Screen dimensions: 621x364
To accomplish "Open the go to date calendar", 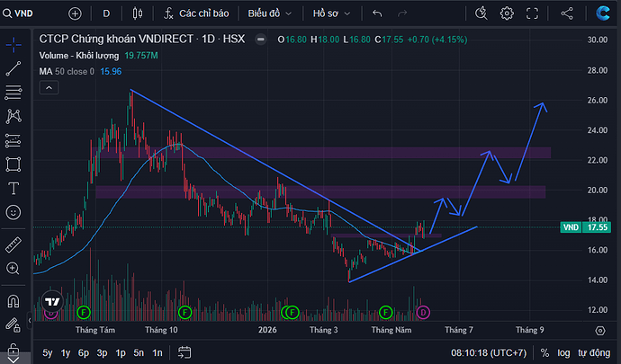I will coord(184,352).
